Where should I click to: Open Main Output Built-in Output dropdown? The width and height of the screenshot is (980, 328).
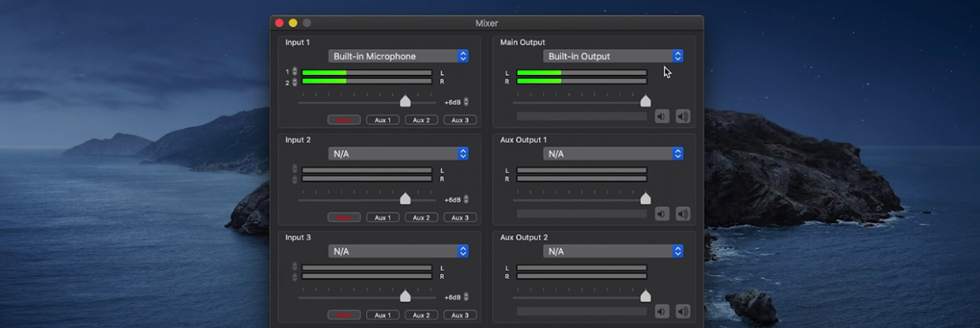point(613,56)
